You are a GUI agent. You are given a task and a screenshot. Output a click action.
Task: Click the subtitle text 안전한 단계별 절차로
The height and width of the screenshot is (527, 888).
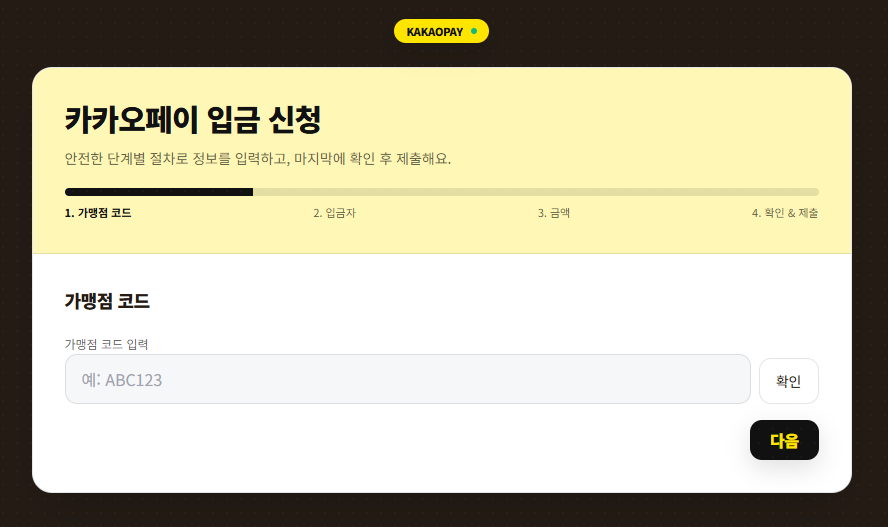click(258, 158)
